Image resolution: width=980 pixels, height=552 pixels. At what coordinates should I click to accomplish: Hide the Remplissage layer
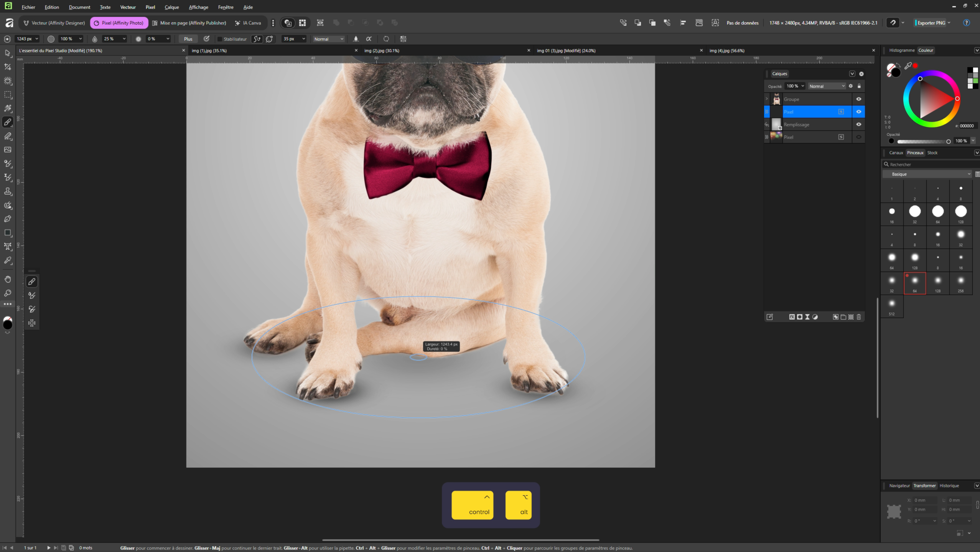[858, 124]
